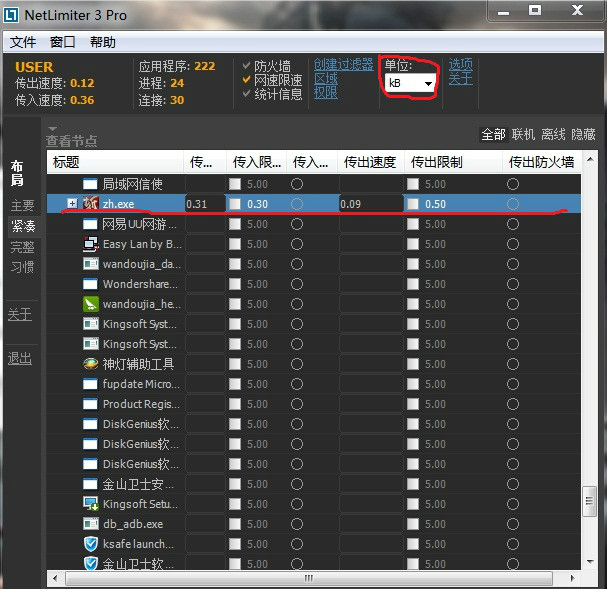The image size is (607, 589).
Task: Click the db_adb.exe row icon
Action: [x=90, y=524]
